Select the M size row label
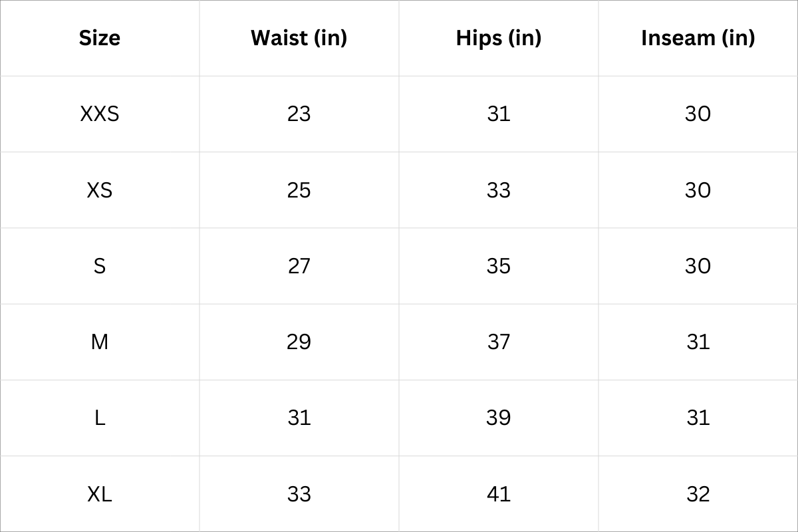The image size is (798, 532). click(x=100, y=342)
